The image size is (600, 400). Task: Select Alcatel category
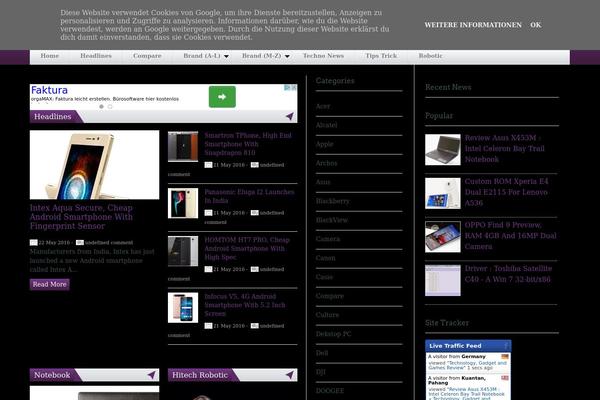coord(326,125)
